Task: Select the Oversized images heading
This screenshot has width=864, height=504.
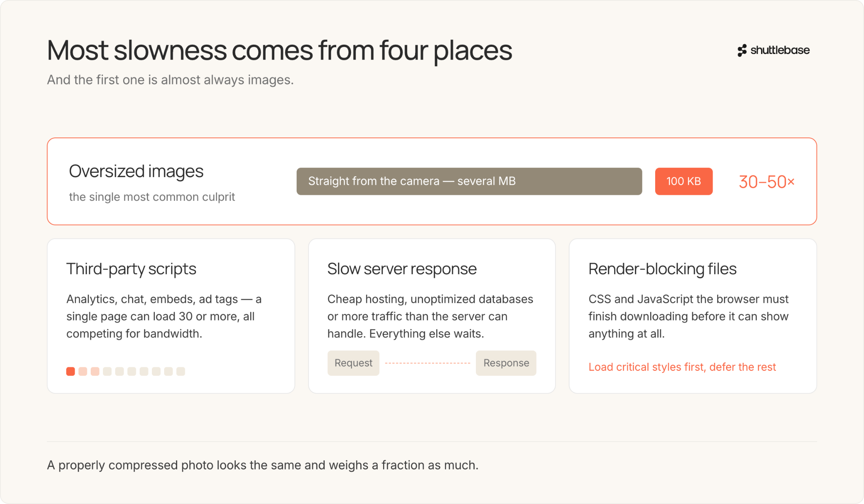Action: [136, 171]
